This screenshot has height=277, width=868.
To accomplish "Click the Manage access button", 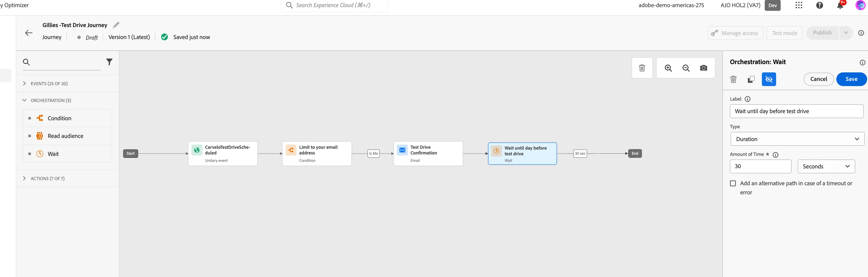I will pyautogui.click(x=735, y=33).
